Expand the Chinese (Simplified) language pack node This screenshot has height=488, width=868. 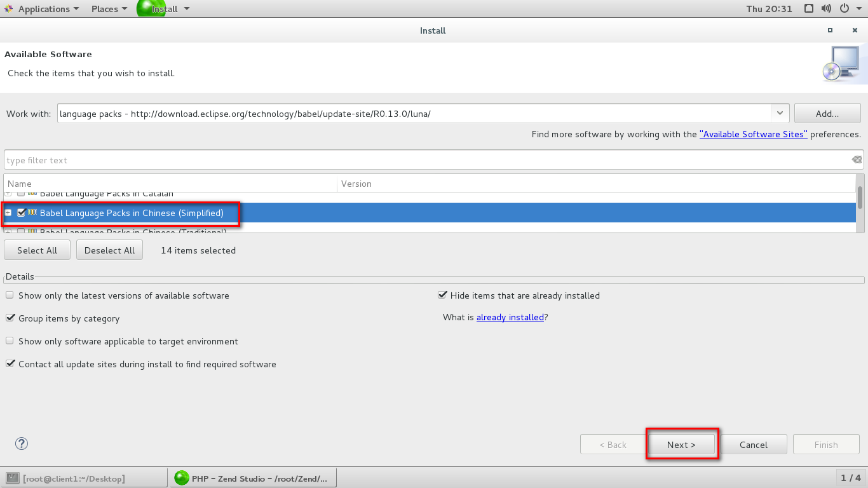[x=8, y=213]
